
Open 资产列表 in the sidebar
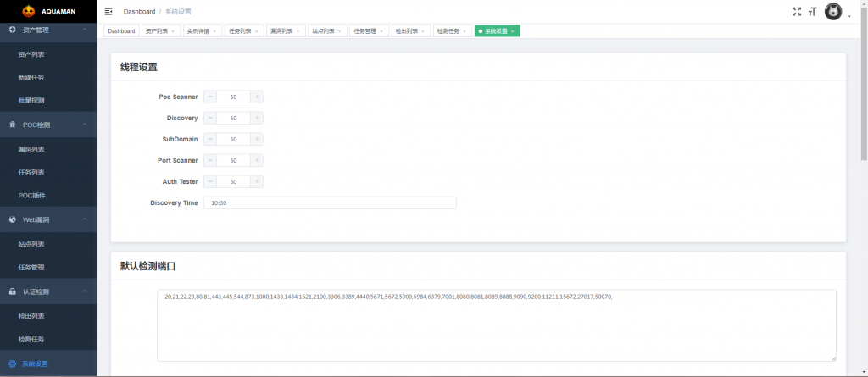pyautogui.click(x=48, y=55)
